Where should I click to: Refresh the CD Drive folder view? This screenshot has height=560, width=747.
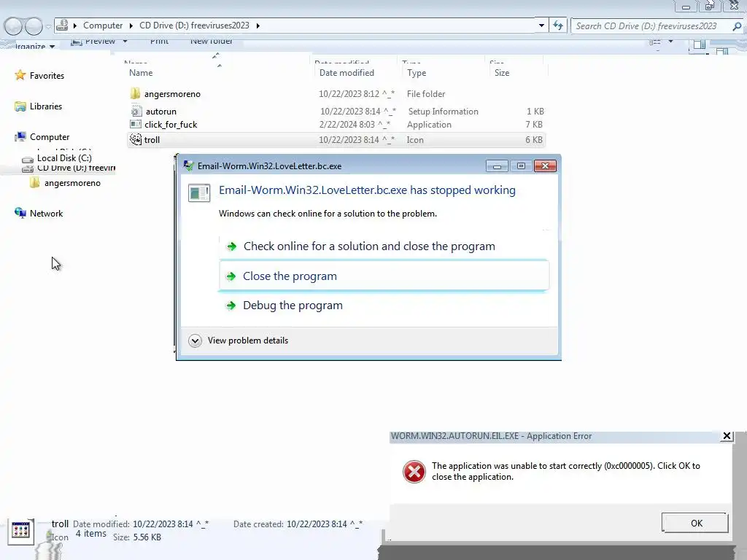558,26
